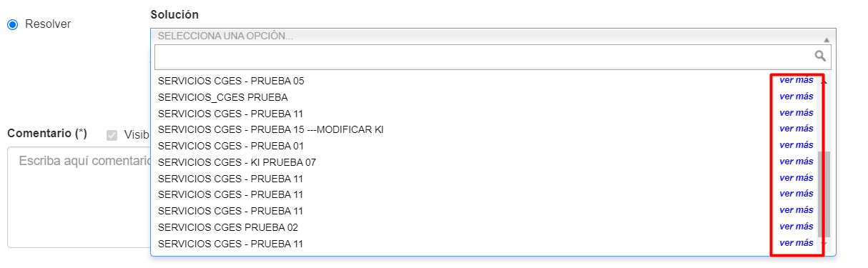Toggle the Visible checkbox beside Comentario
868x268 pixels.
112,135
